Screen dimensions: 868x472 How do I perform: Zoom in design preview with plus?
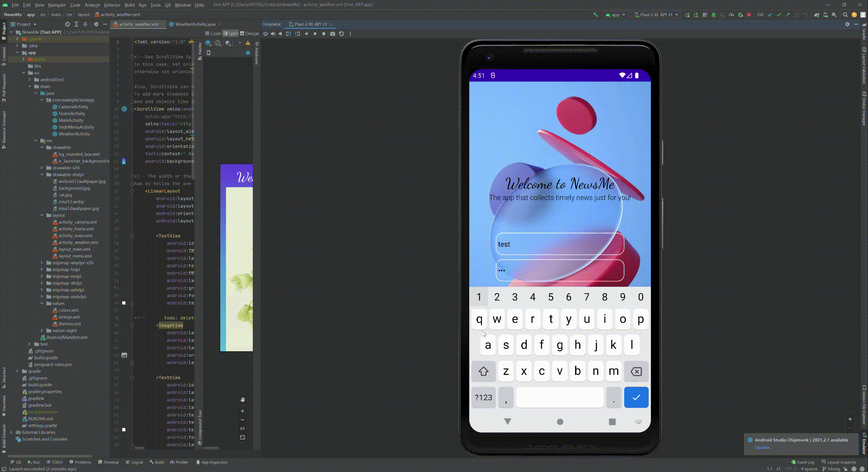(x=242, y=411)
